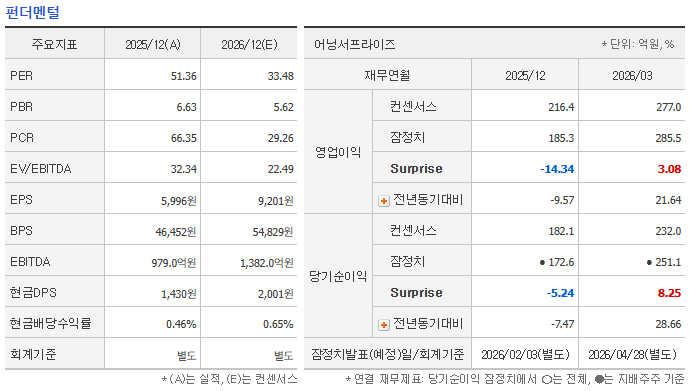Select BPS estimate 54,829원
690x391 pixels.
click(273, 232)
